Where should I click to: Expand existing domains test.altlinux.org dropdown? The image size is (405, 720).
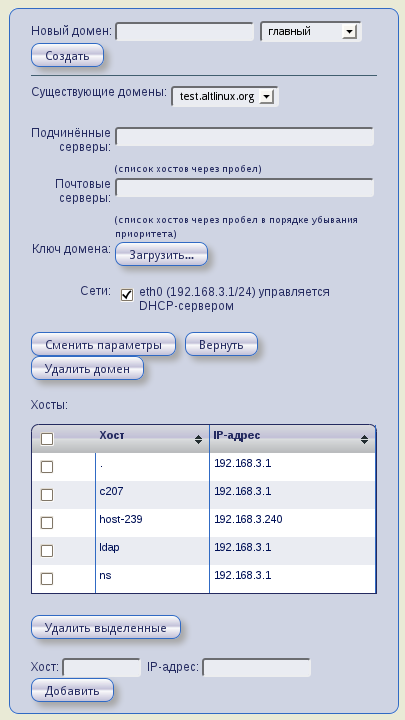coord(225,97)
